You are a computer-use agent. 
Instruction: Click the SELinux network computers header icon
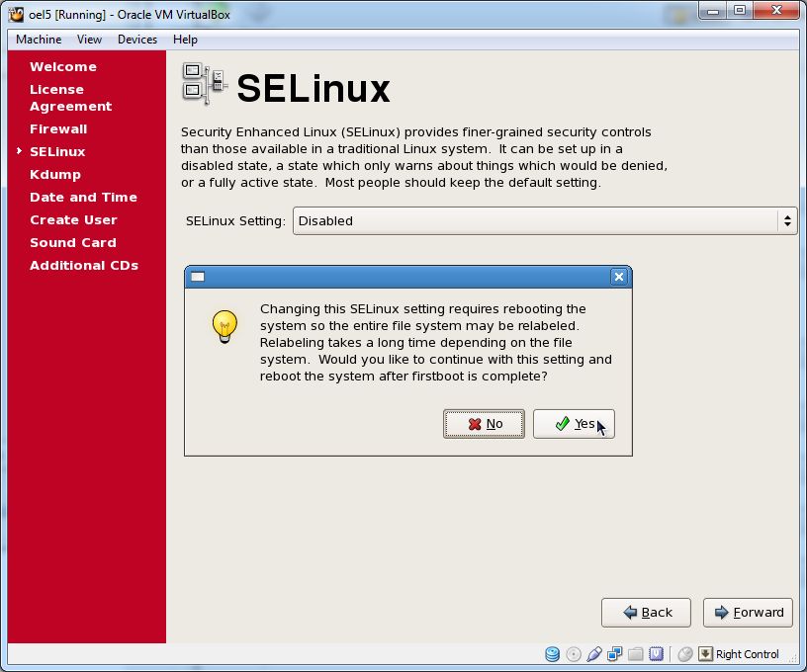(x=205, y=84)
